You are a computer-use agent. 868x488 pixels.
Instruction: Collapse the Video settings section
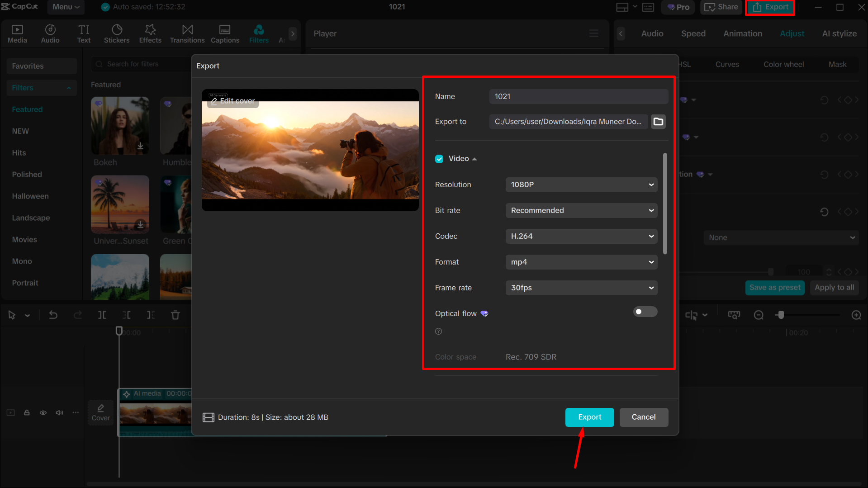coord(474,158)
